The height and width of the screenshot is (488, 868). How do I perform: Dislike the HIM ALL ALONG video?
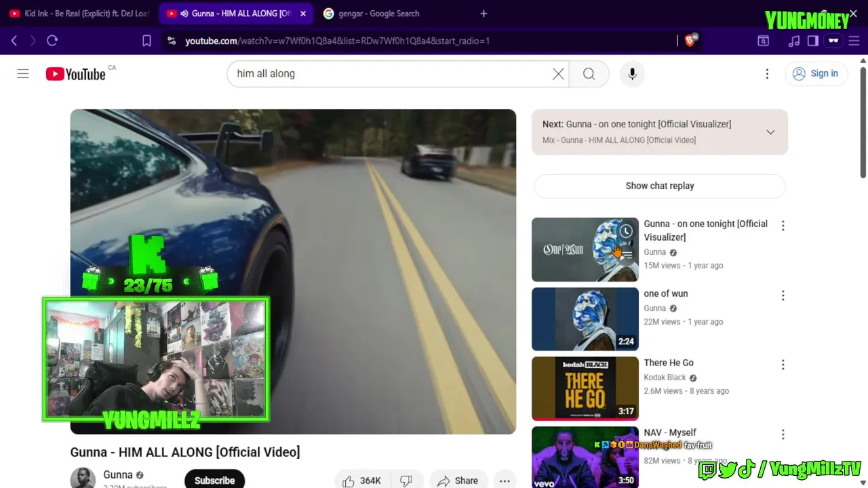point(406,481)
